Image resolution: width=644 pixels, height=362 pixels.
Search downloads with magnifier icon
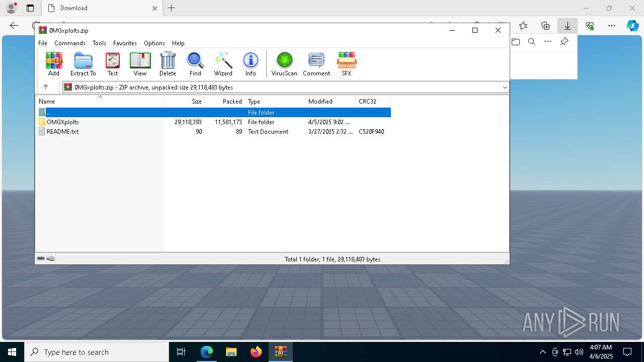click(x=532, y=42)
